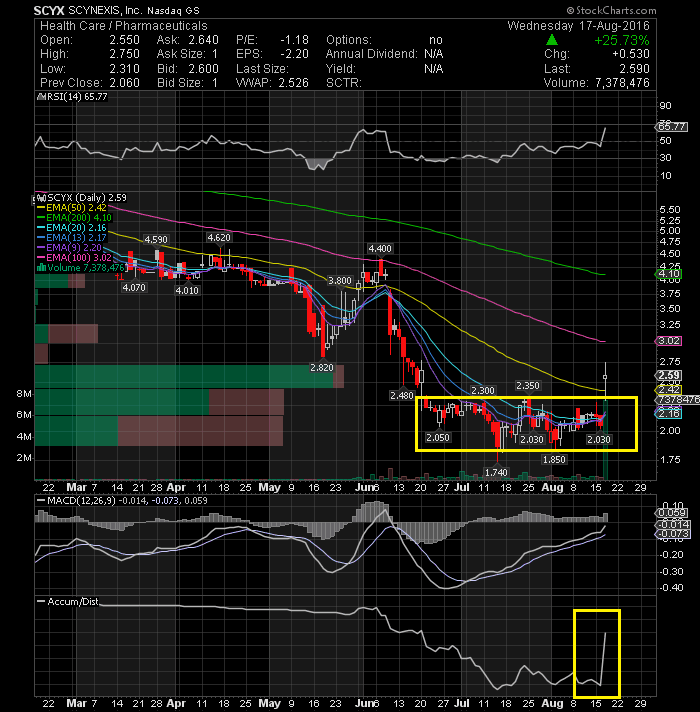Select the 4.400 June peak label
The height and width of the screenshot is (712, 700).
coord(380,248)
